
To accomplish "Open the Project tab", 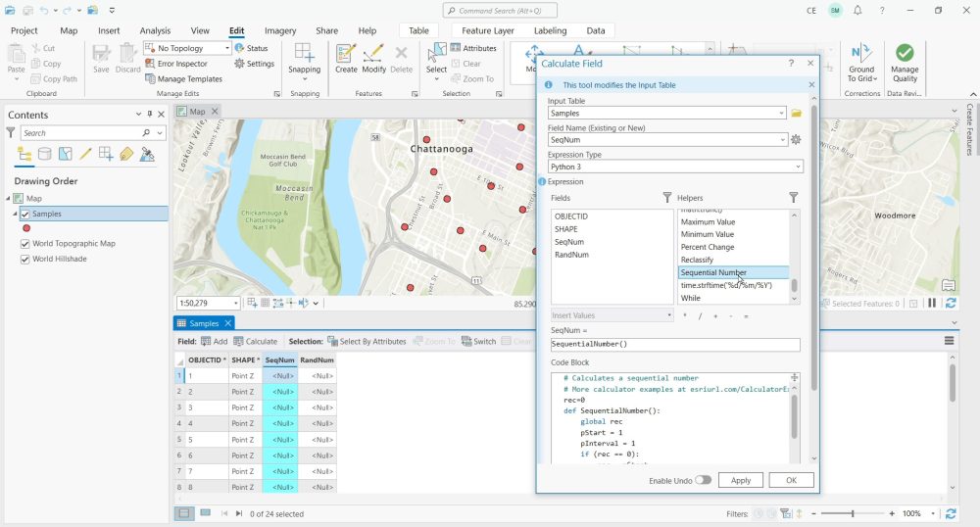I will click(x=24, y=30).
